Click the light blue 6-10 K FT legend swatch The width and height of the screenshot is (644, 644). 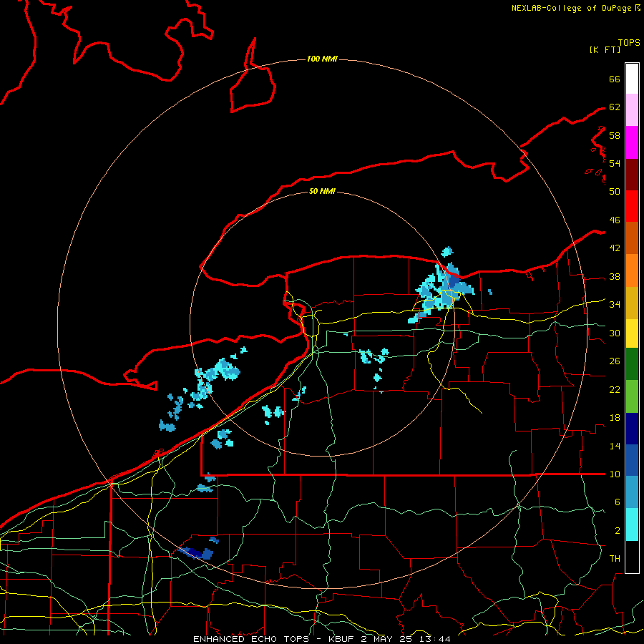point(632,492)
